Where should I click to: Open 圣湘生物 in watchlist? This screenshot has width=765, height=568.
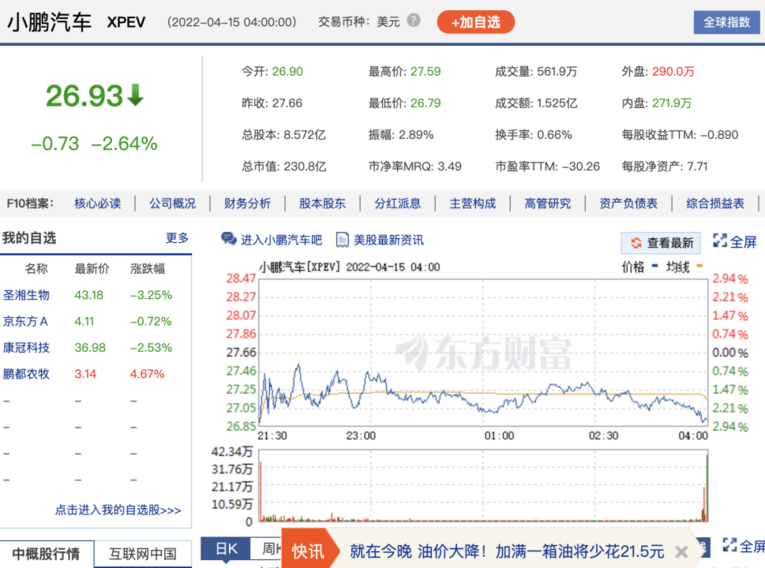(26, 295)
